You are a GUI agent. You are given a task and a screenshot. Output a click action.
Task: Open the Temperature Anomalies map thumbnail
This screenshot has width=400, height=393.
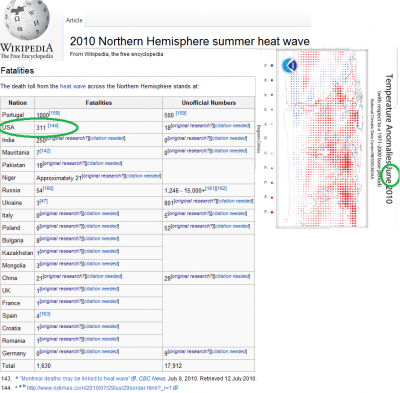[322, 139]
